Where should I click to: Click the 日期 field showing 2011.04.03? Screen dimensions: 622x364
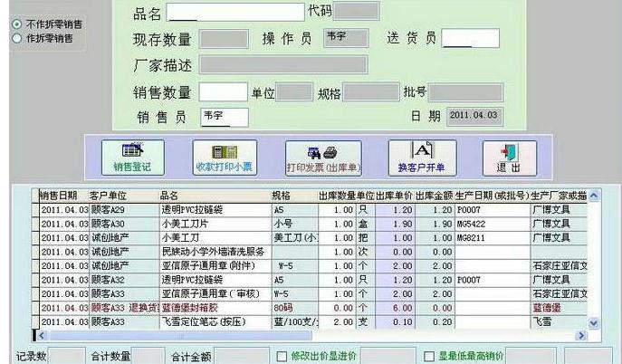(x=474, y=117)
